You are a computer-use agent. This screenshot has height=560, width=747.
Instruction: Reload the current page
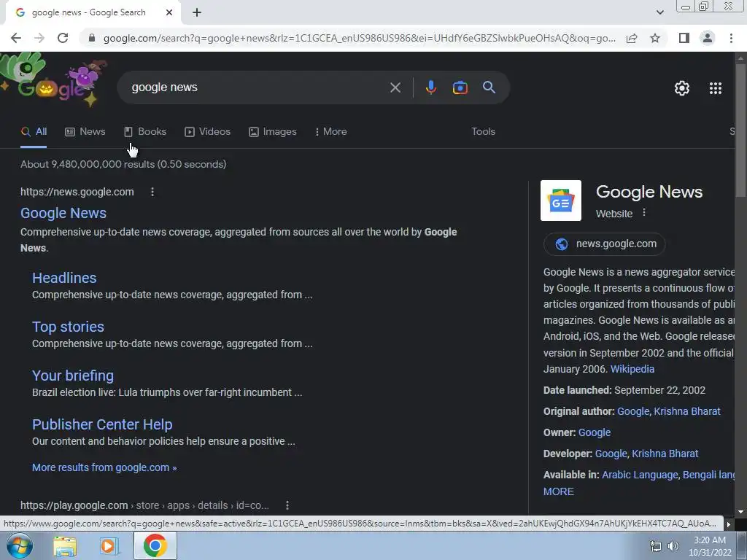tap(63, 38)
